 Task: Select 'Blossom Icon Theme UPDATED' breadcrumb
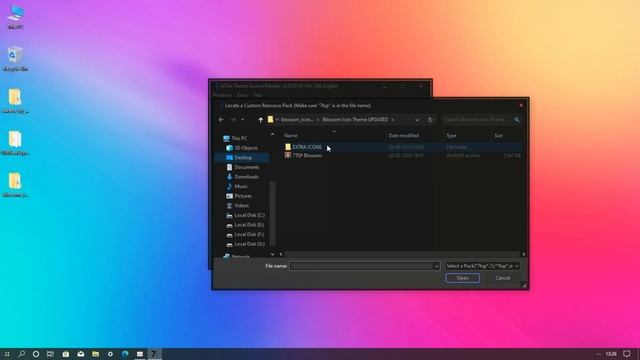(355, 120)
